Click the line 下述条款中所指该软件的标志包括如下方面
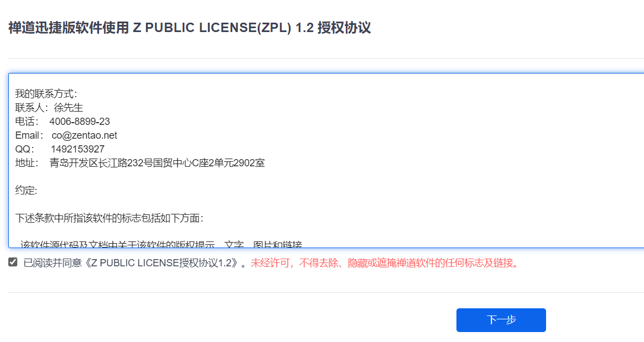This screenshot has height=342, width=644. point(109,218)
